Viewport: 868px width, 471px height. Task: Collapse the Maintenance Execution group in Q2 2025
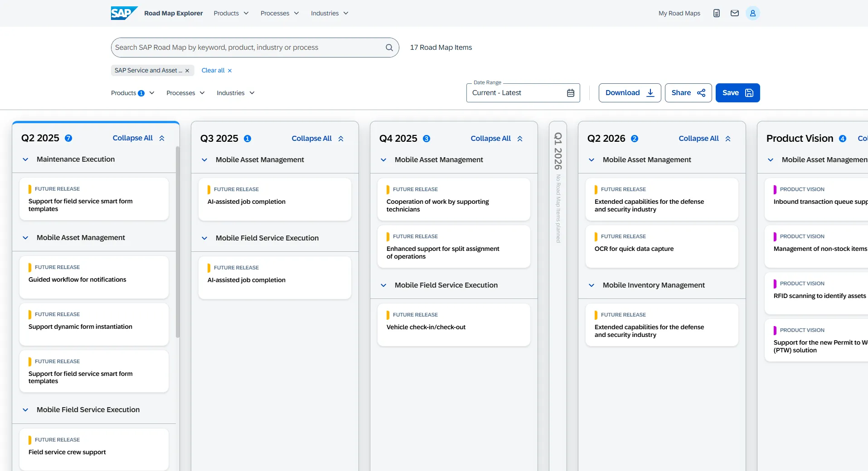(26, 159)
